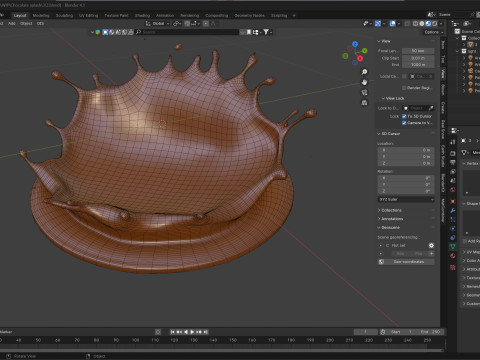Expand the UV Maps panel

(471, 252)
